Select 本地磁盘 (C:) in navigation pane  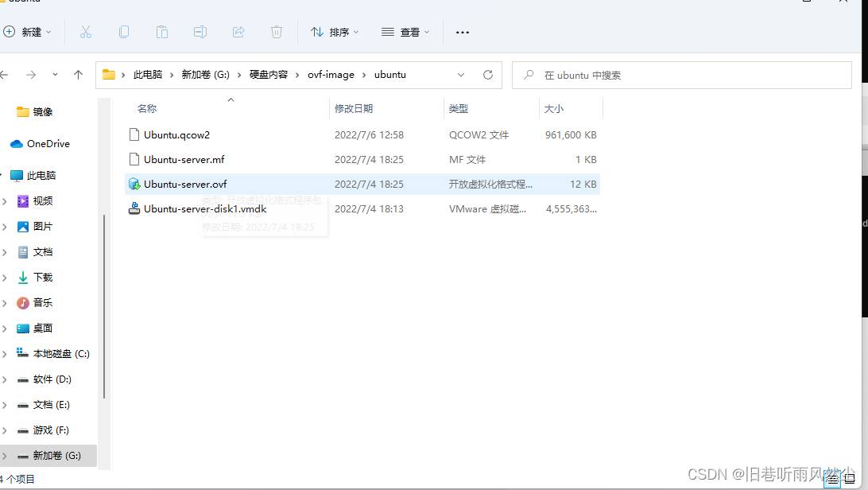(61, 354)
